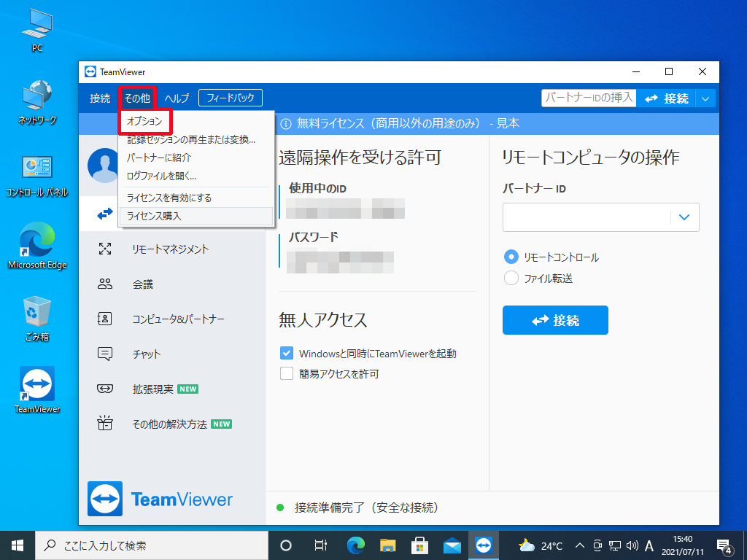Disable start TeamViewer with Windows checkbox
Viewport: 747px width, 560px height.
tap(287, 354)
